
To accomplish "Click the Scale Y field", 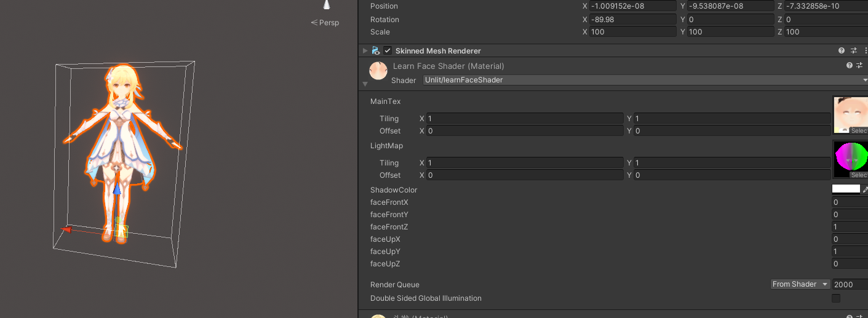I will 731,31.
